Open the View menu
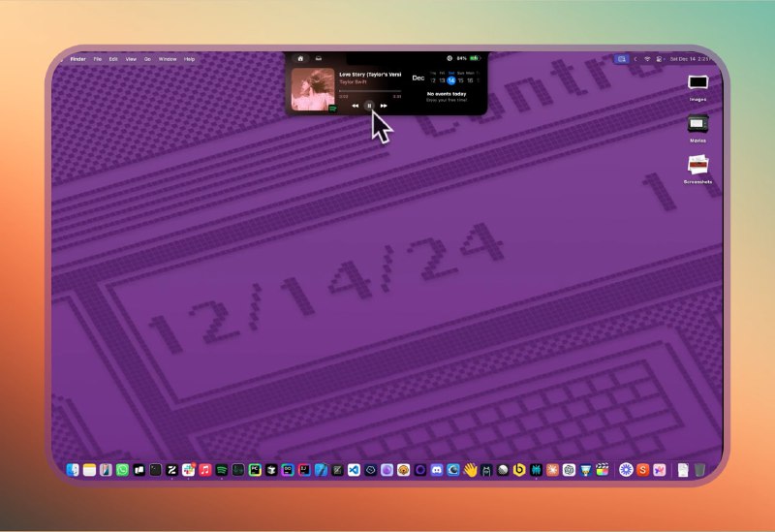 tap(131, 59)
